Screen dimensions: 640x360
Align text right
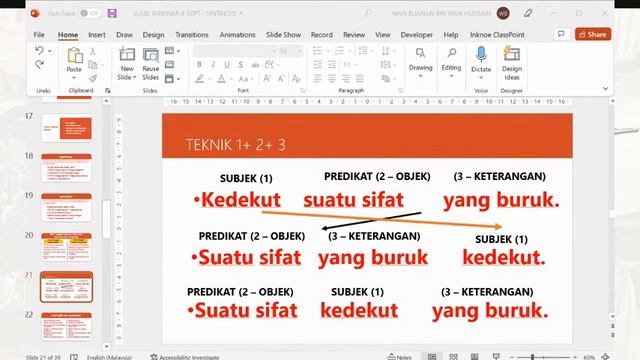tap(346, 78)
